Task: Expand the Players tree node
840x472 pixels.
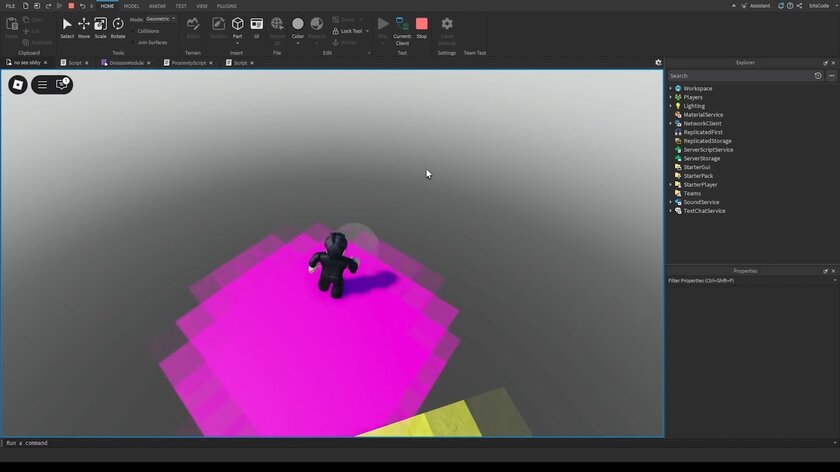Action: (x=671, y=97)
